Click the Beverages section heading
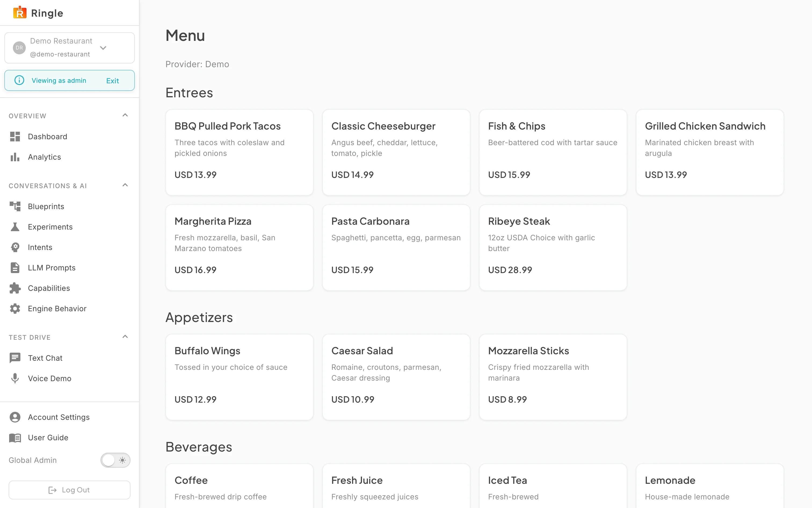Screen dimensions: 812x508 pyautogui.click(x=199, y=447)
